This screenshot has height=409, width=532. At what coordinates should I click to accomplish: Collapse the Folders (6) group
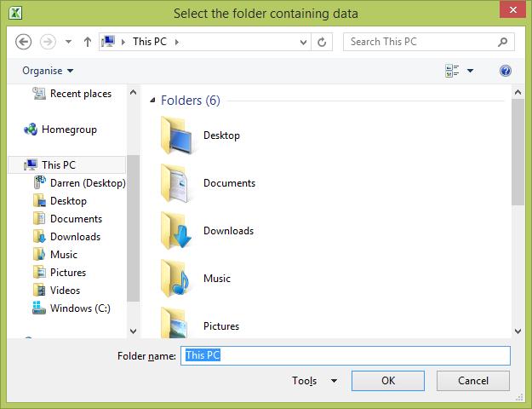pos(152,101)
